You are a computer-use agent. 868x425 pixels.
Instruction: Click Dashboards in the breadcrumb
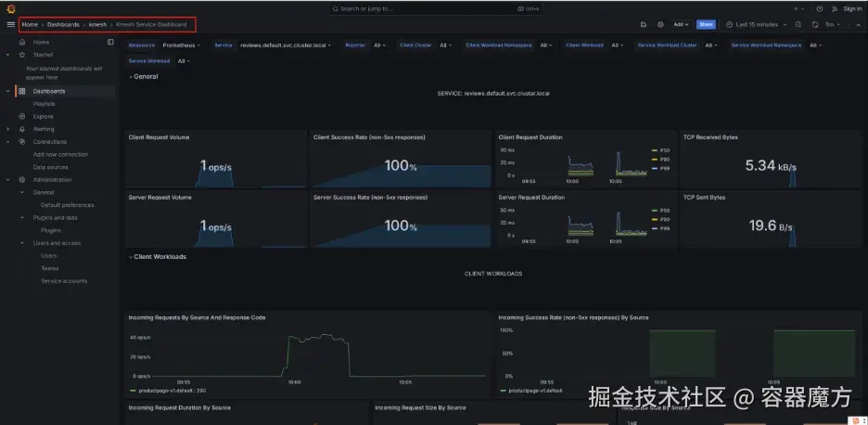63,24
